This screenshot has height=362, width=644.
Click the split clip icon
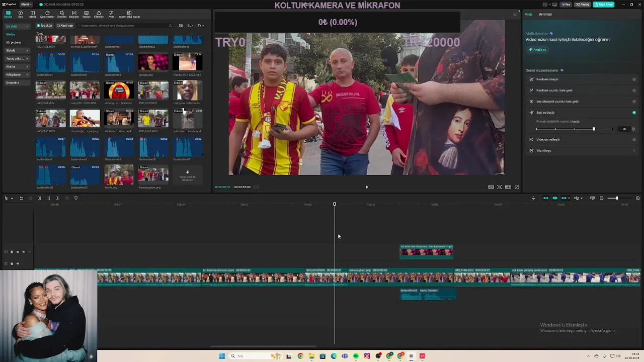[39, 198]
